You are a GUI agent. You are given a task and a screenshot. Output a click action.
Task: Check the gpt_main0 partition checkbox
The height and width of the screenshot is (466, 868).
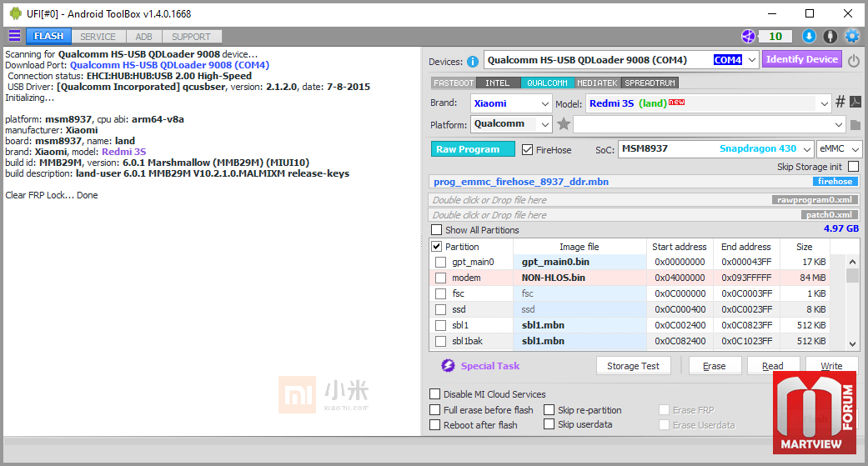click(440, 262)
